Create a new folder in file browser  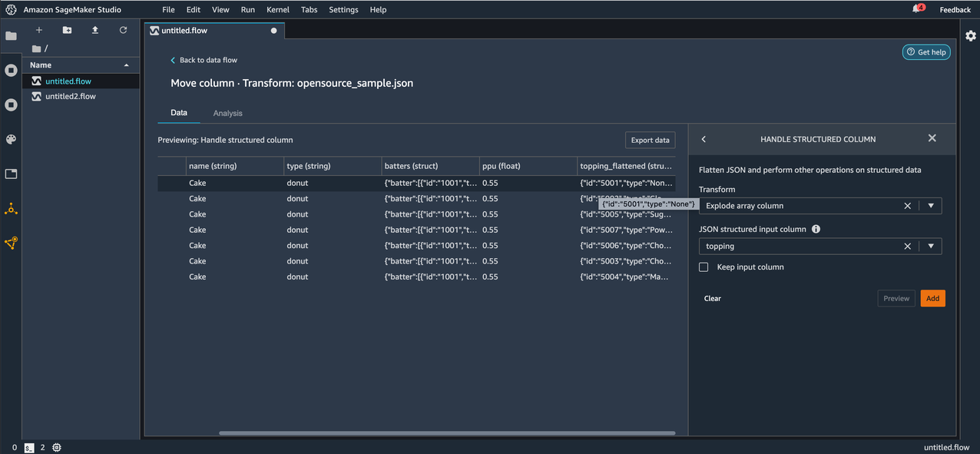[67, 30]
